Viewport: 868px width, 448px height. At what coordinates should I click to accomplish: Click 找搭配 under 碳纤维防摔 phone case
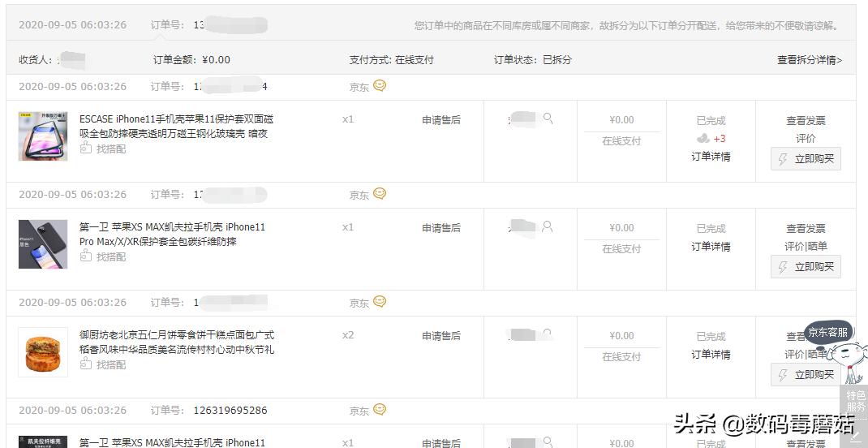pos(103,256)
